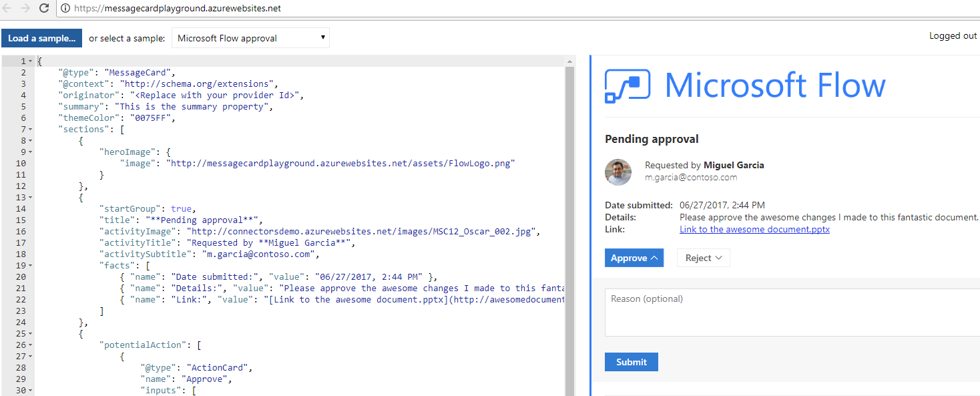Expand the Reject action dropdown

(703, 258)
